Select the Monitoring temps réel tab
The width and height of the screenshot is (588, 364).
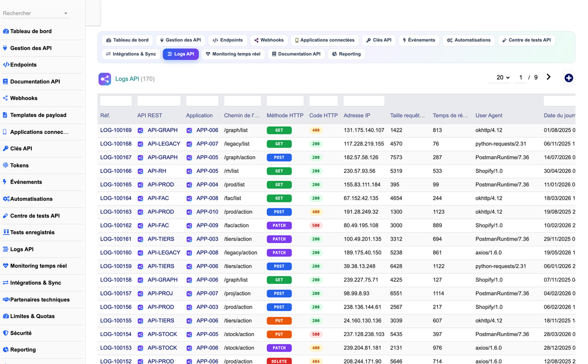click(x=233, y=54)
